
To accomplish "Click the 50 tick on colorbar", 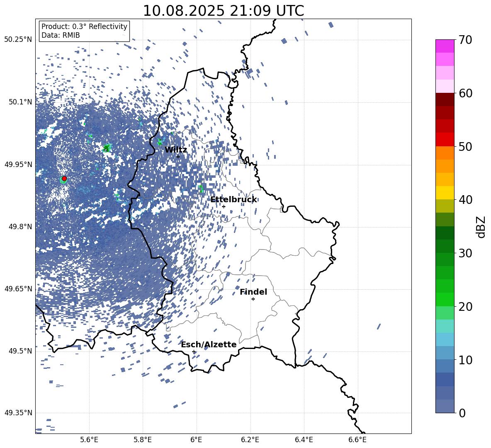I will [x=465, y=147].
